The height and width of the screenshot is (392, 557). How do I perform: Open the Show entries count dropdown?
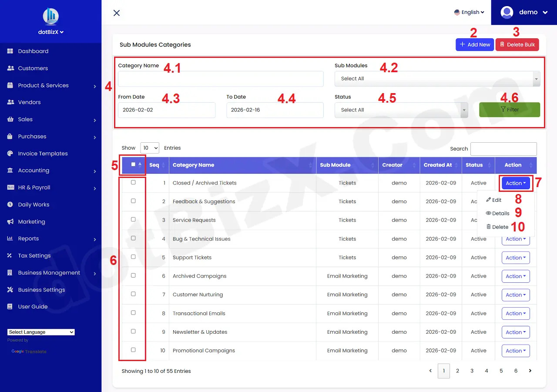[x=150, y=148]
